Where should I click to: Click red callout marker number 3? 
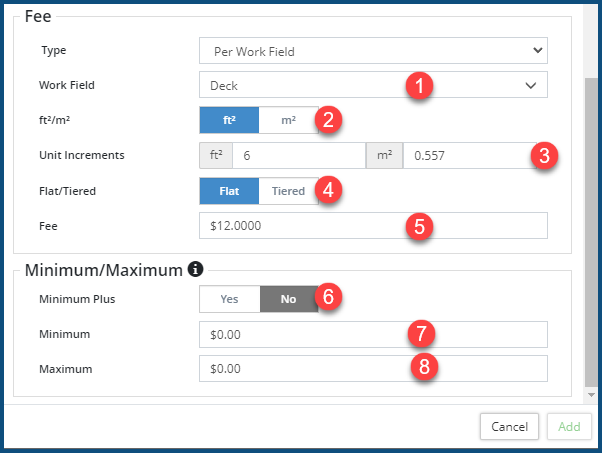coord(543,155)
